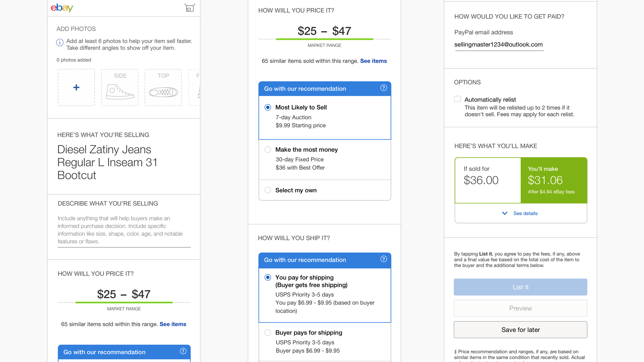The width and height of the screenshot is (644, 362).
Task: Click the Diesel Zatiny Jeans item title
Action: click(107, 163)
